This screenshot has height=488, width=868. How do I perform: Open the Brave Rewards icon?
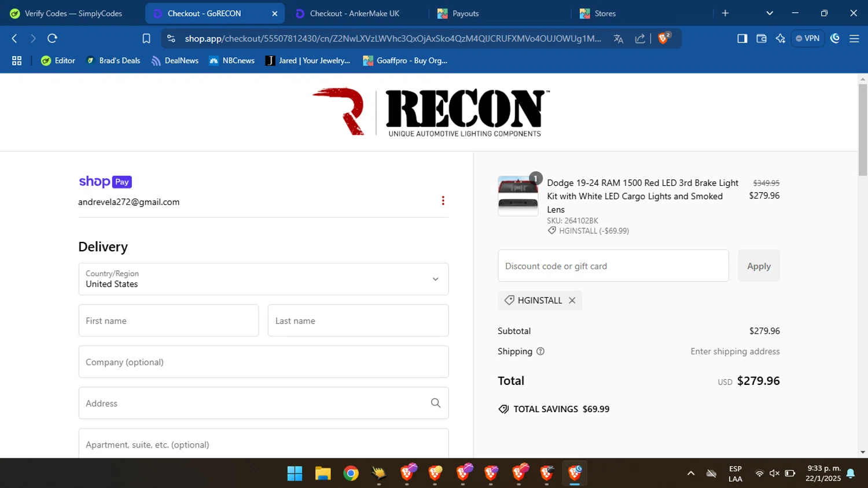click(835, 38)
